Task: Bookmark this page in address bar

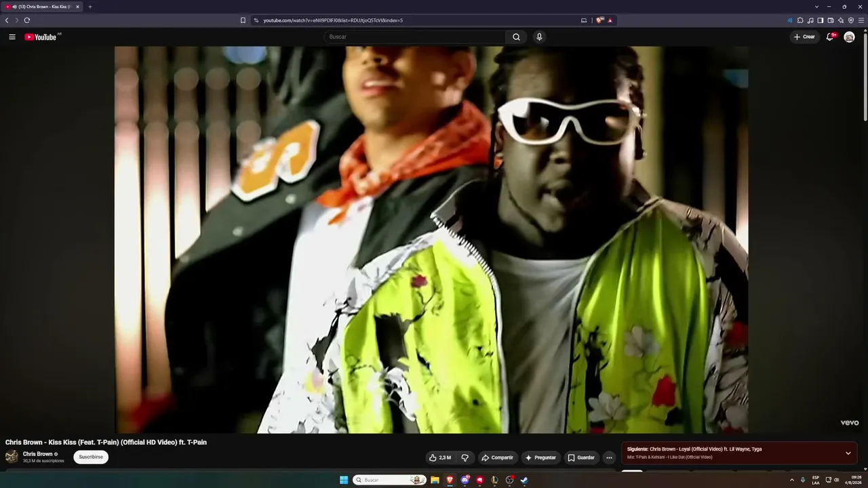Action: pos(243,20)
